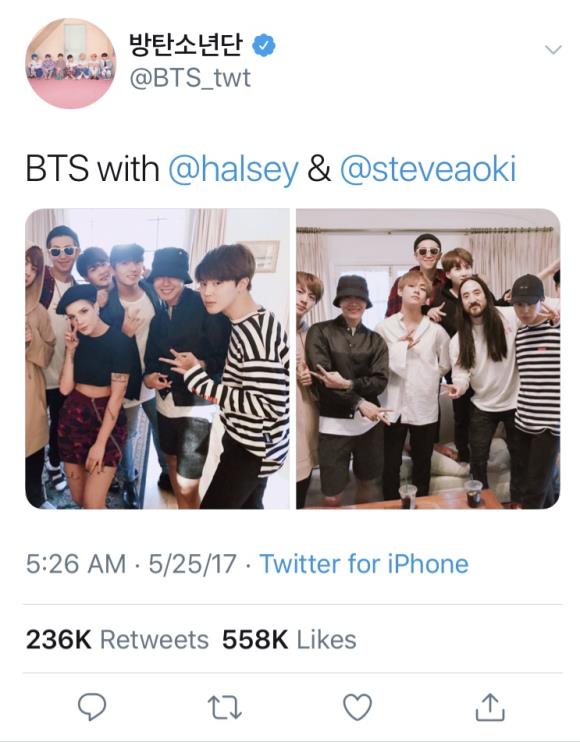Viewport: 580px width, 742px height.
Task: Expand the tweet options chevron
Action: pyautogui.click(x=553, y=49)
